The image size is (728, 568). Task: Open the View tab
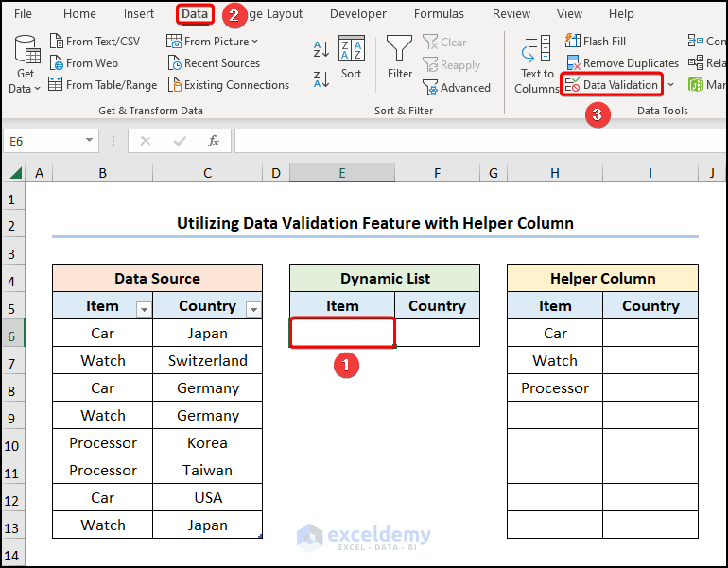tap(569, 14)
